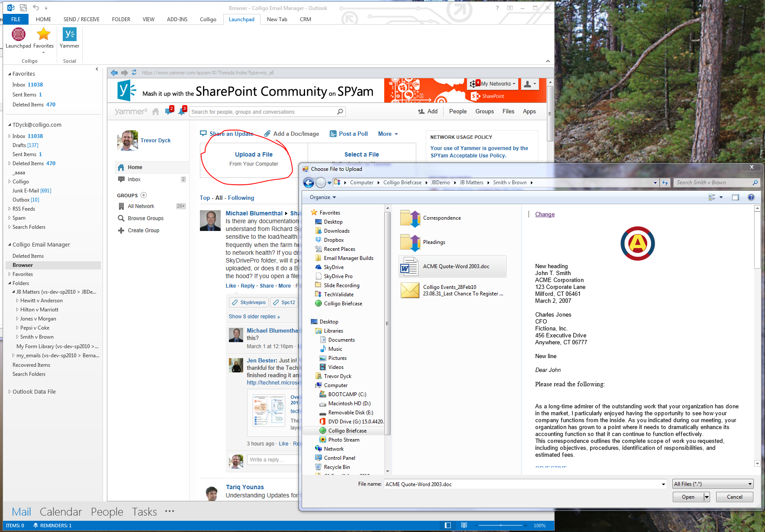Go forward in embedded browser
This screenshot has width=765, height=532.
(124, 73)
